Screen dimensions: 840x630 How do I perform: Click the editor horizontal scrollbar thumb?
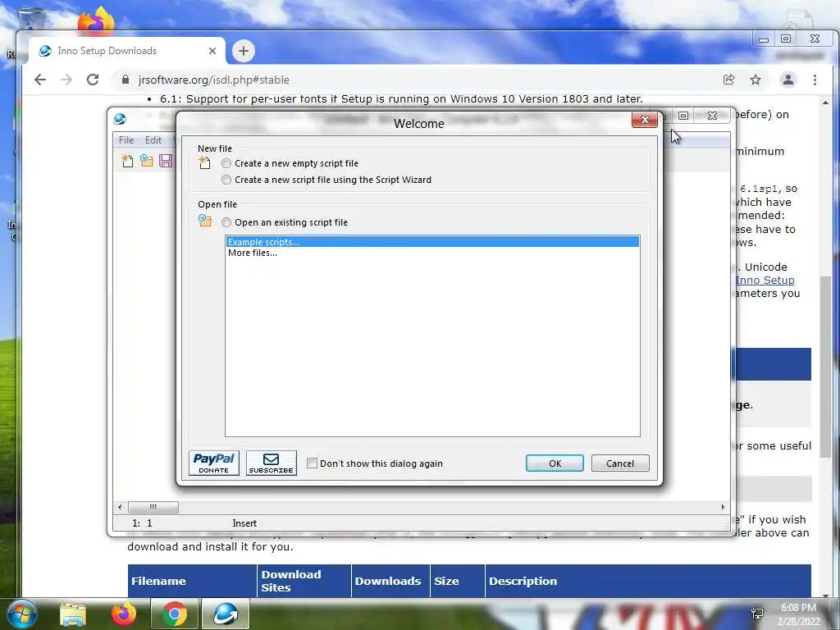pos(153,507)
